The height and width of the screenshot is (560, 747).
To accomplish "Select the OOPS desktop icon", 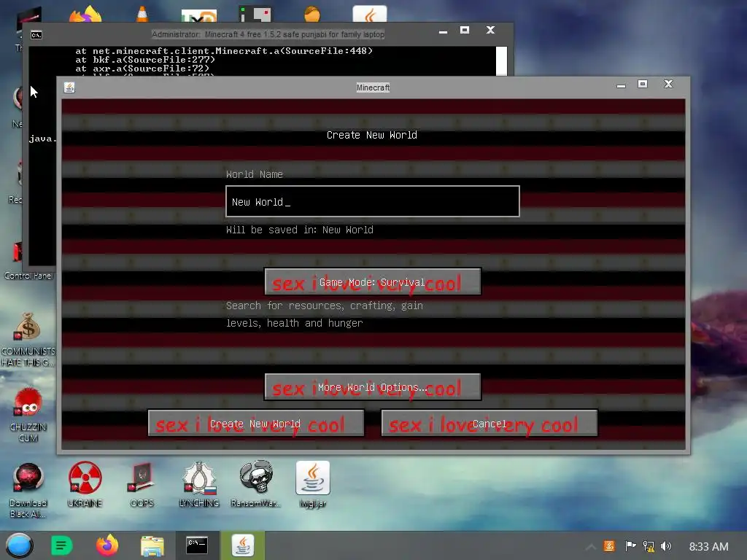I will coord(142,484).
